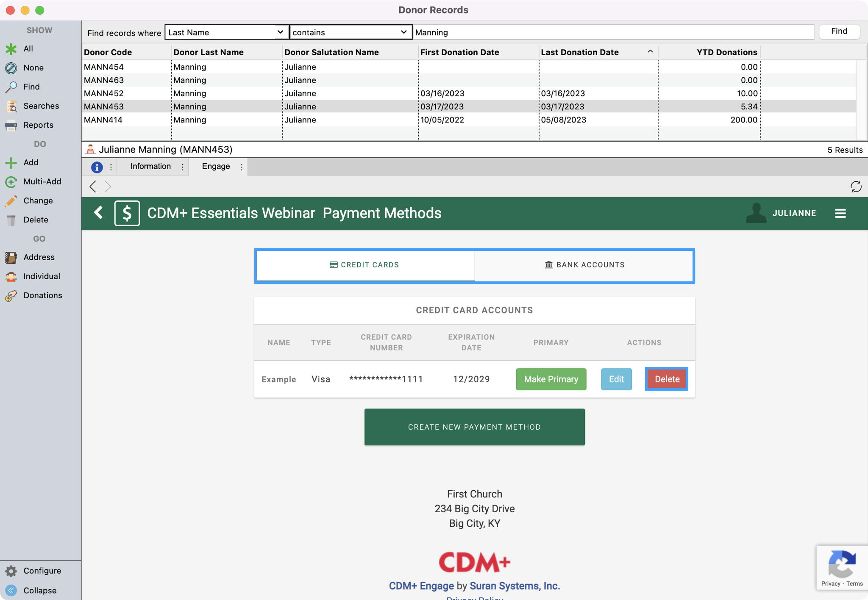Click the Multi-Add icon
The image size is (868, 600).
[x=11, y=182]
